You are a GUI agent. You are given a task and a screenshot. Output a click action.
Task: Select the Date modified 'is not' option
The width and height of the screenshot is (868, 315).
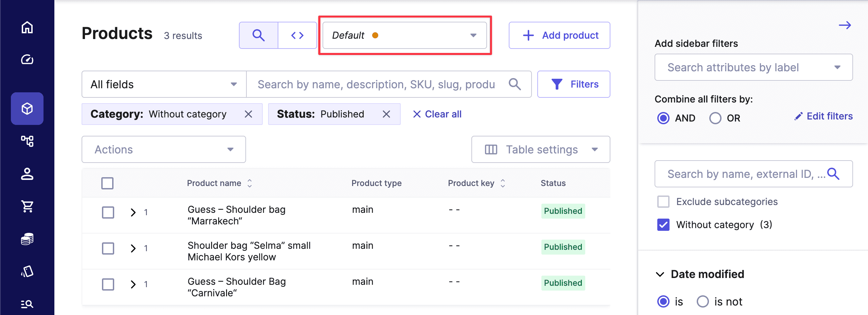[703, 301]
